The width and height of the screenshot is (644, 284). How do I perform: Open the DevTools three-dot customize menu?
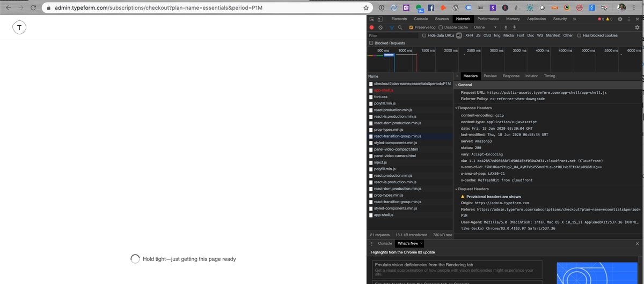point(628,19)
